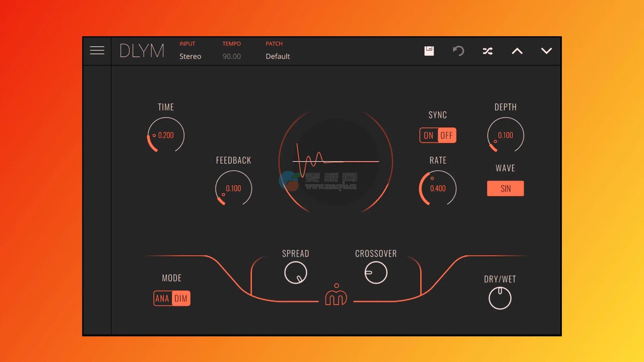Click the Time knob
644x362 pixels.
(166, 135)
